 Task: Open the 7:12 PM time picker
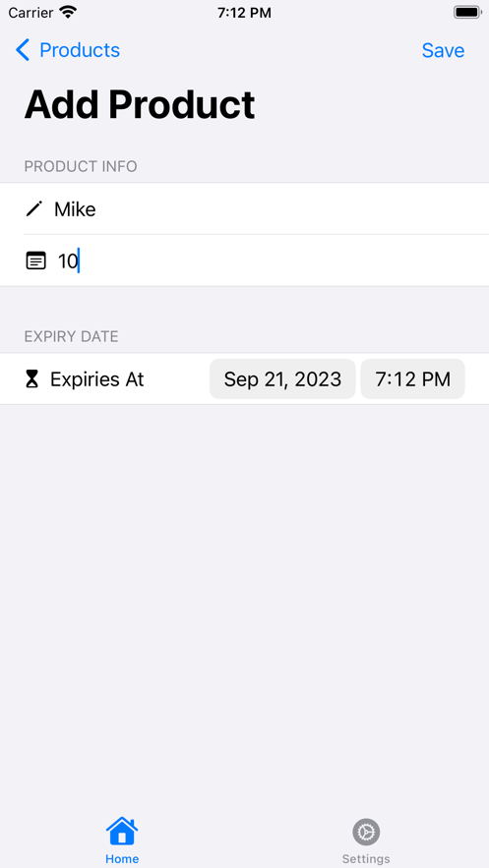tap(412, 379)
